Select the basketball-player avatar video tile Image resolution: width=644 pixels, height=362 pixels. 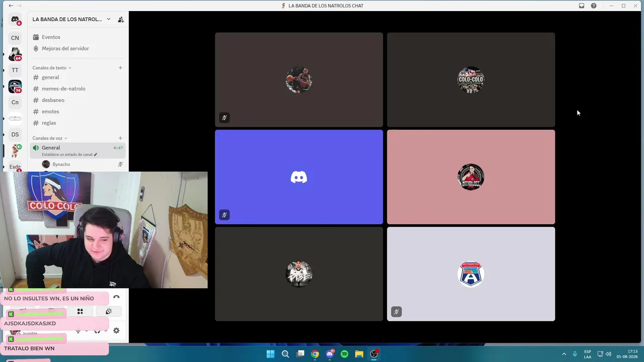pyautogui.click(x=299, y=80)
